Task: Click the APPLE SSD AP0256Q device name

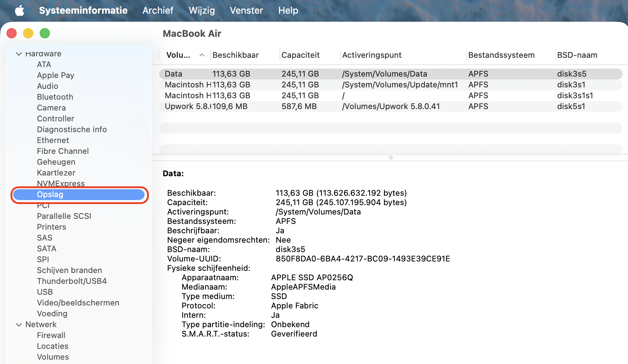Action: point(312,278)
